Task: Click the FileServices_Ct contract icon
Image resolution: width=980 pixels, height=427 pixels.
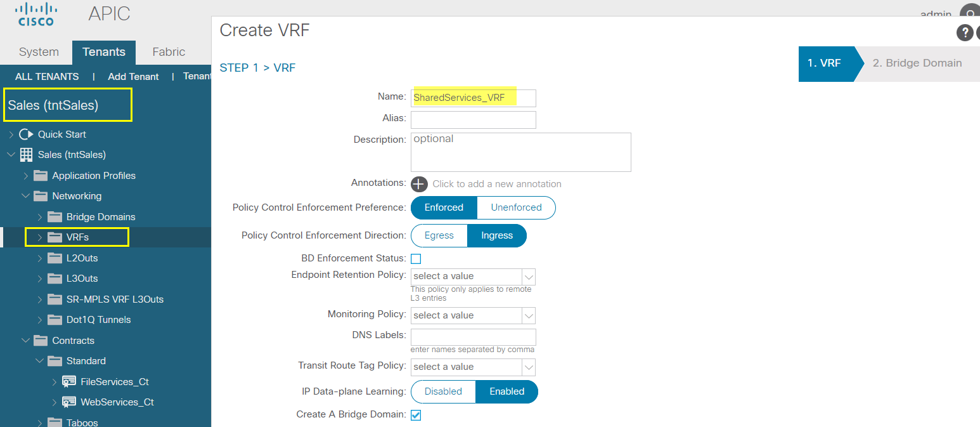Action: (69, 381)
